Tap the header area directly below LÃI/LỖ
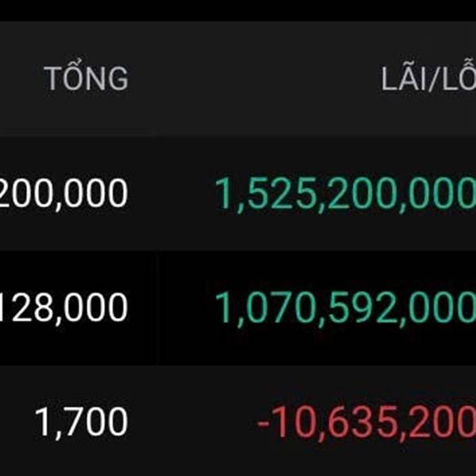The height and width of the screenshot is (476, 476). (x=428, y=113)
